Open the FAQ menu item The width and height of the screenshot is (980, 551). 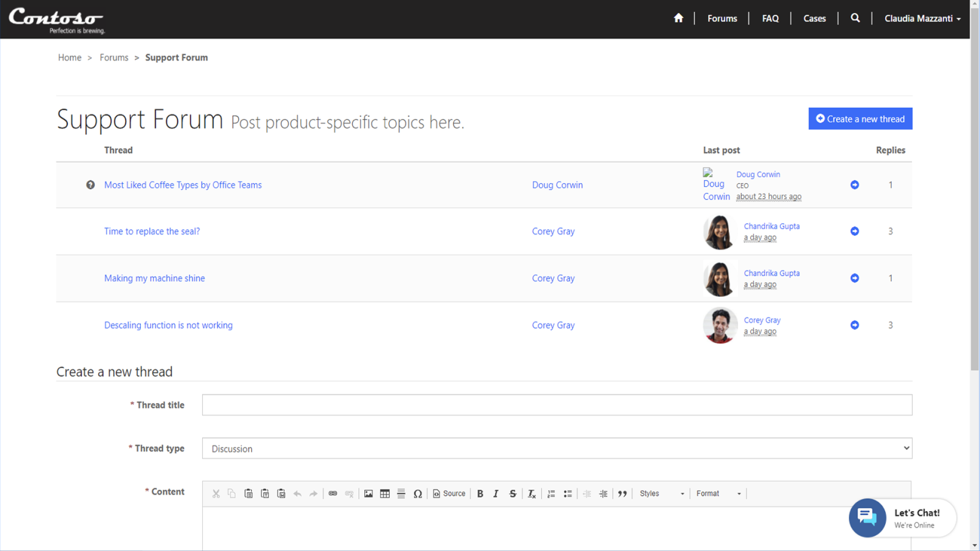point(770,18)
